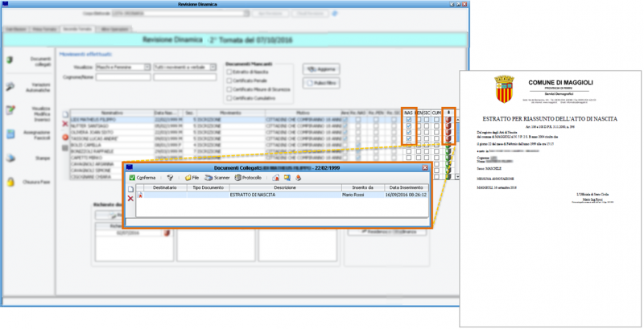
Task: Open the filter funnel icon in dialog toolbar
Action: tap(170, 177)
